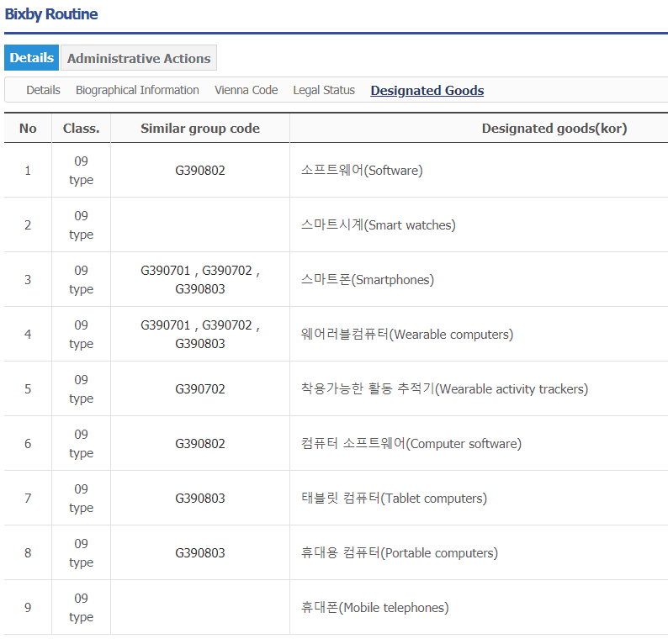Open Designated Goods section link
The image size is (668, 644).
427,90
